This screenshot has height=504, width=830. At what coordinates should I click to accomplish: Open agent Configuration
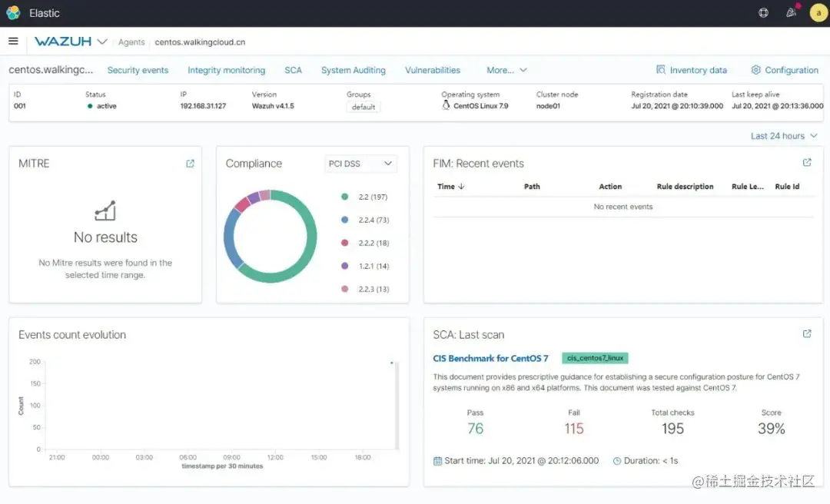(x=785, y=70)
